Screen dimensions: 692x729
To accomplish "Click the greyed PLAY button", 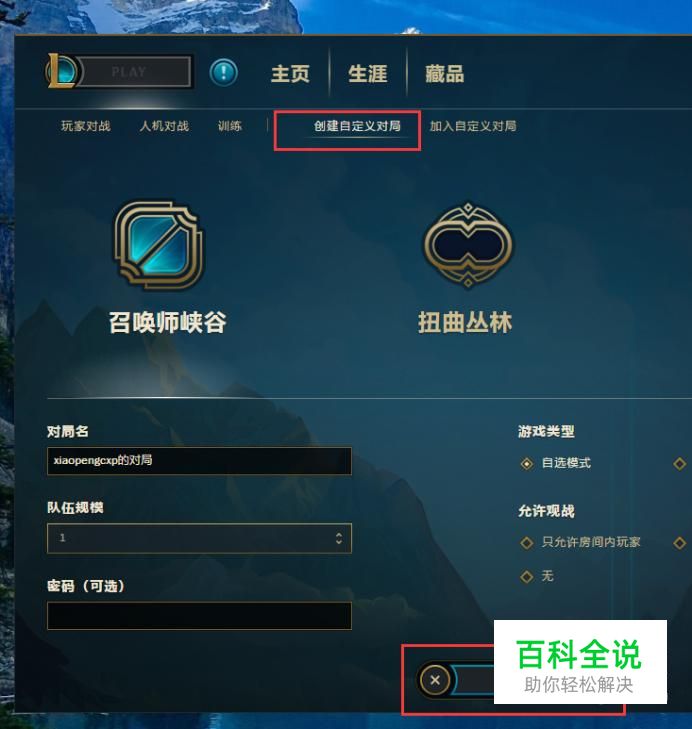I will click(x=134, y=72).
